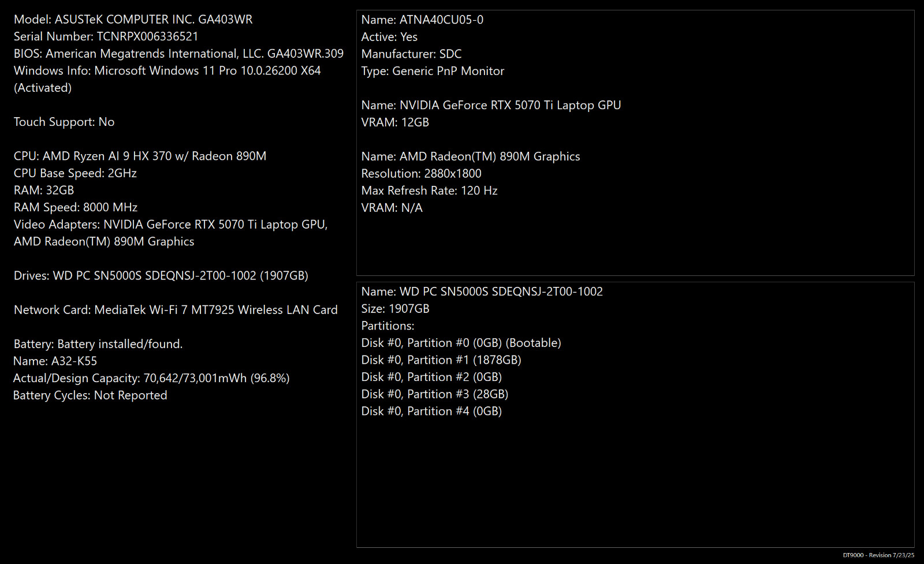Click the 'Partitions:' heading

tap(388, 326)
